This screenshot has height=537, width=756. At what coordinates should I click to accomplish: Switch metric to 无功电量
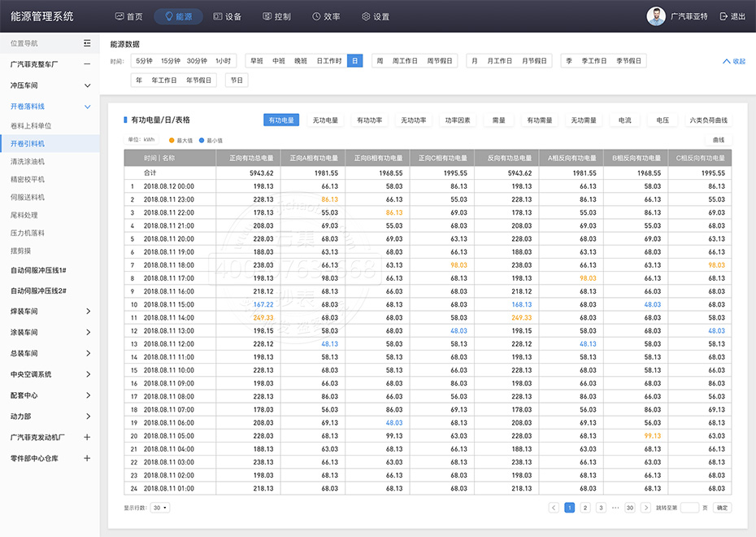click(x=325, y=120)
